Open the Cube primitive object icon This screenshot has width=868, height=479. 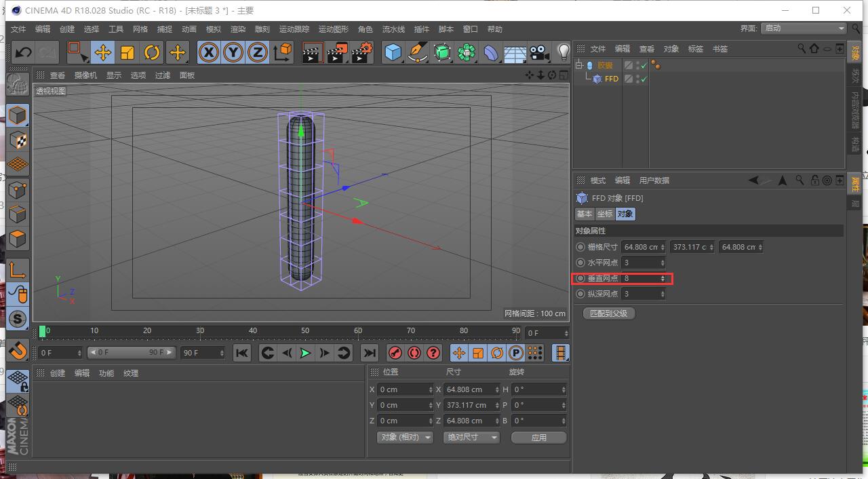[393, 52]
